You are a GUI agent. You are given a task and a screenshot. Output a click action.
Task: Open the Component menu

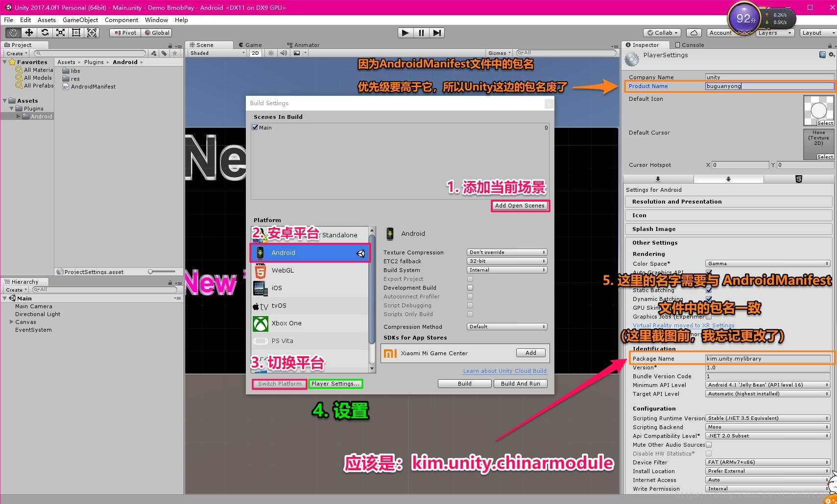[x=121, y=20]
